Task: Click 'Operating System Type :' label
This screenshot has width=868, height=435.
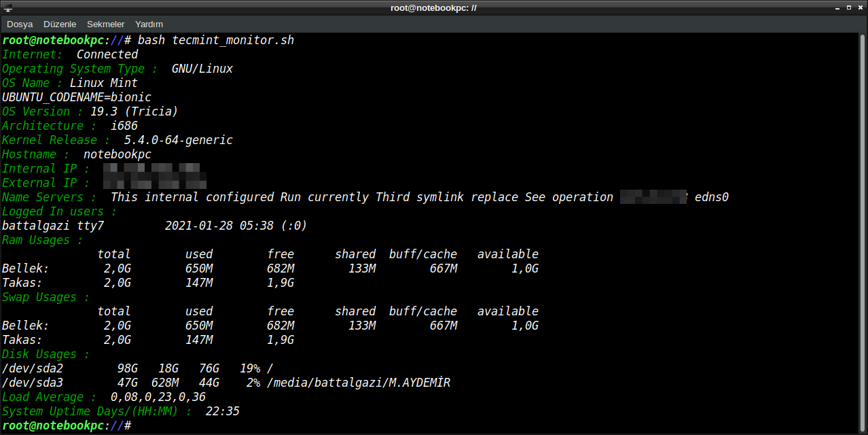Action: [x=80, y=69]
